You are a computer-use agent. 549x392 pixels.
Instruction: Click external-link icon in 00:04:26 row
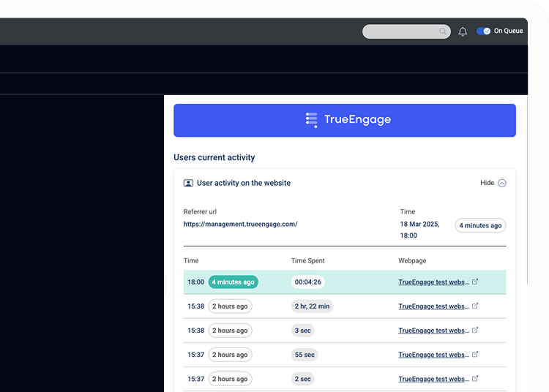[475, 282]
